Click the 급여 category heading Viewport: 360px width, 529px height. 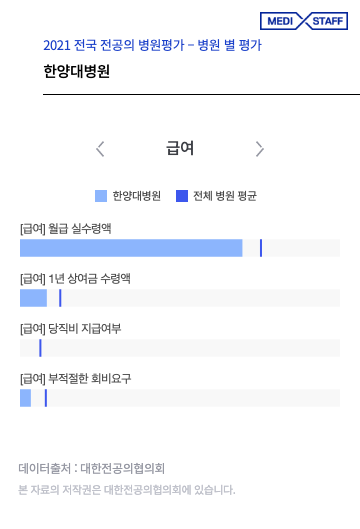pyautogui.click(x=180, y=148)
